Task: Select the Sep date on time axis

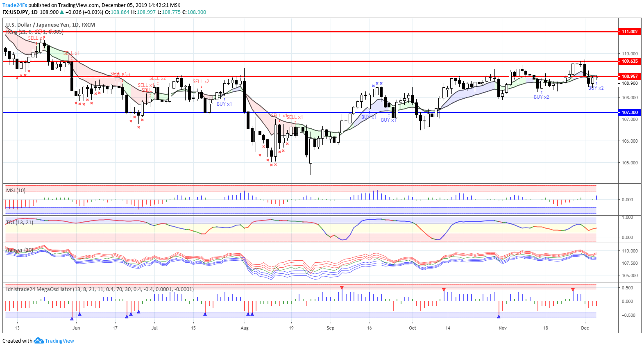Action: point(331,328)
